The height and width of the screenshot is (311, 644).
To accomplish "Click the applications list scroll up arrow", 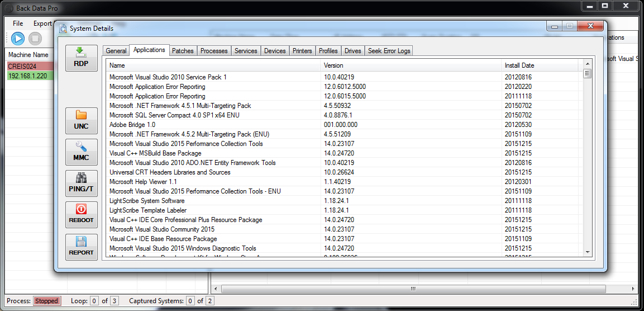I will (588, 64).
